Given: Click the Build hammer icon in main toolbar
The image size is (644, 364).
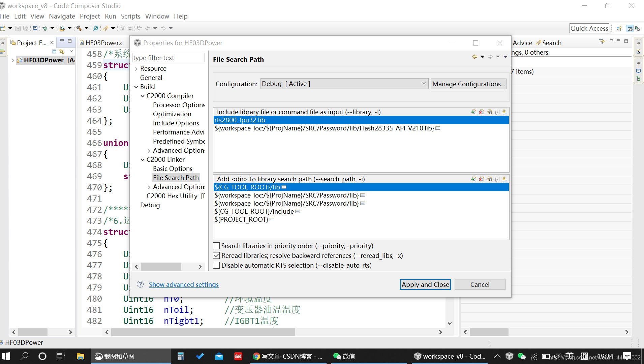Looking at the screenshot, I should (x=79, y=28).
